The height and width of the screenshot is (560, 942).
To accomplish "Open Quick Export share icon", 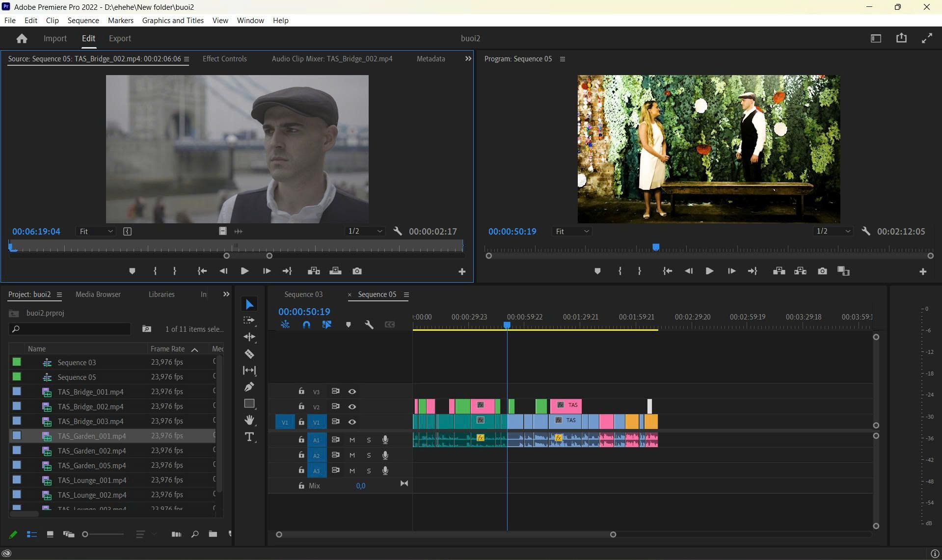I will click(x=901, y=38).
